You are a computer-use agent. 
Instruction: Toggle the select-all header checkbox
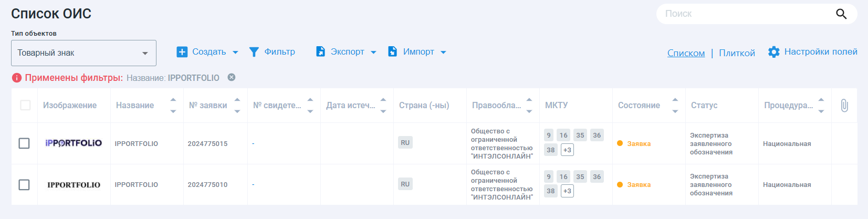click(25, 106)
